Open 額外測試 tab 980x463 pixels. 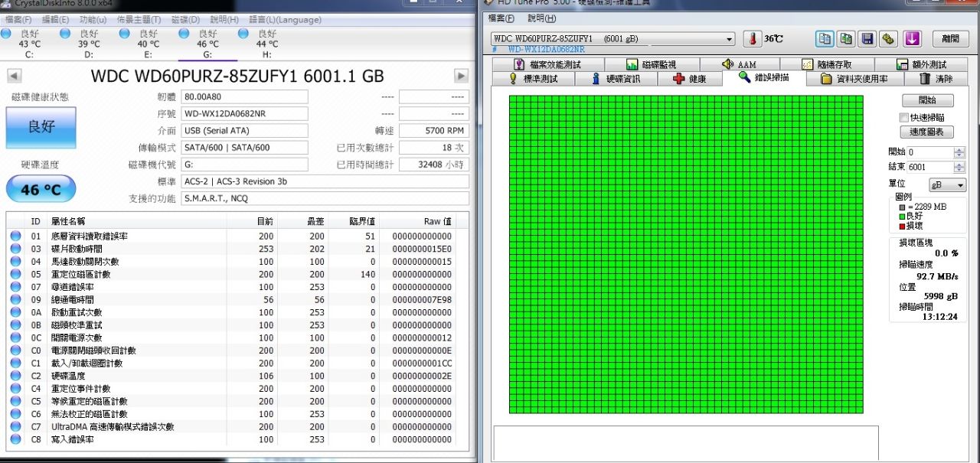pos(920,65)
